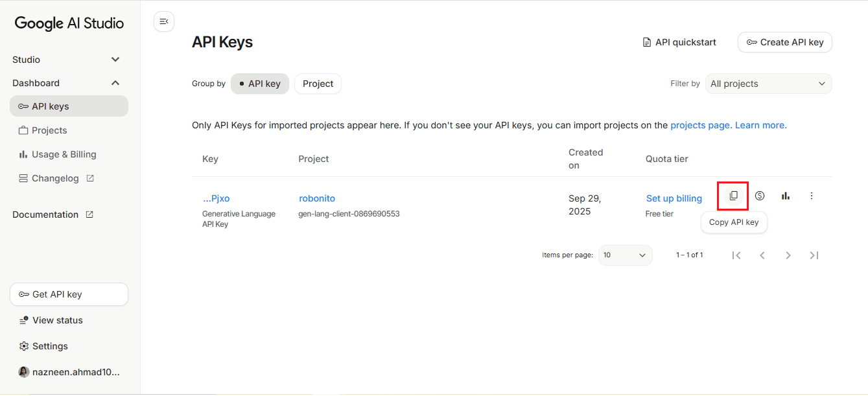Click the Created on column header
Viewport: 868px width, 396px height.
click(586, 159)
